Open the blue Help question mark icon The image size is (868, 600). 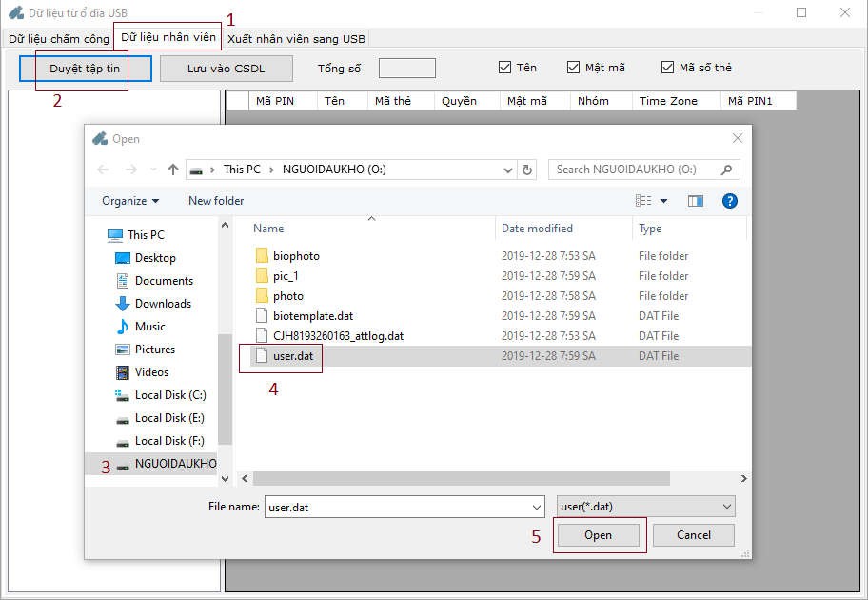pos(730,201)
